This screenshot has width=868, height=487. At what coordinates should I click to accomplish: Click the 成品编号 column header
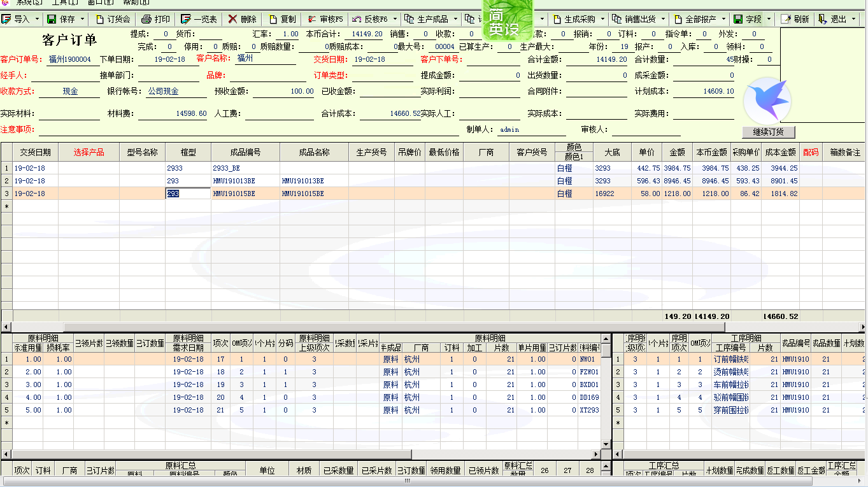[x=245, y=152]
